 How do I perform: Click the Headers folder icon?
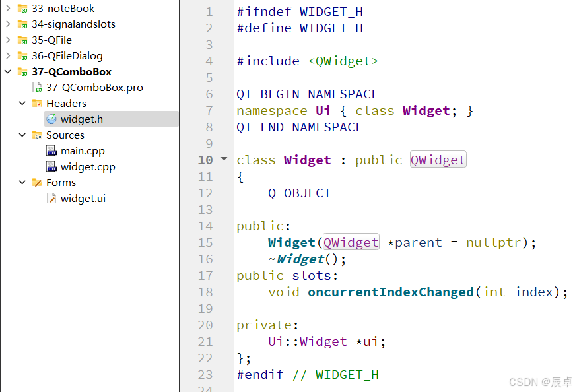pyautogui.click(x=37, y=104)
